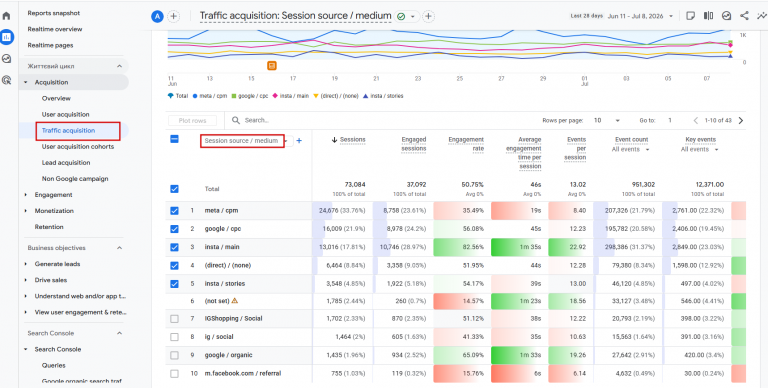Expand the Drive sales tree node
Screen dimensions: 768x388
coord(26,280)
